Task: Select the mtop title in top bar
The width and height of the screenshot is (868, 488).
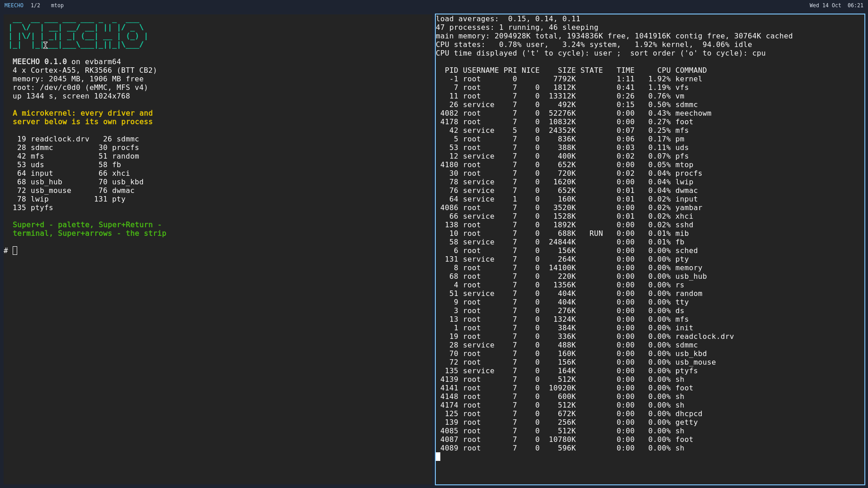Action: (x=57, y=5)
